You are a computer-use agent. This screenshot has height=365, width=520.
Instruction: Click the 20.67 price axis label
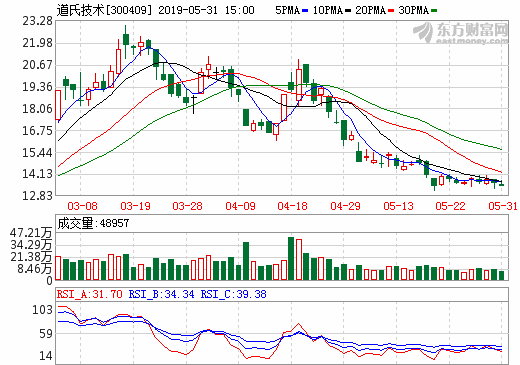click(x=38, y=65)
